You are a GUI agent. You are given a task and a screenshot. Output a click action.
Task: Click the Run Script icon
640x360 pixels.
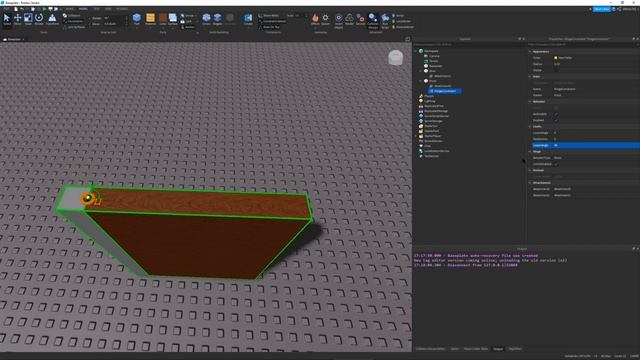(x=385, y=19)
